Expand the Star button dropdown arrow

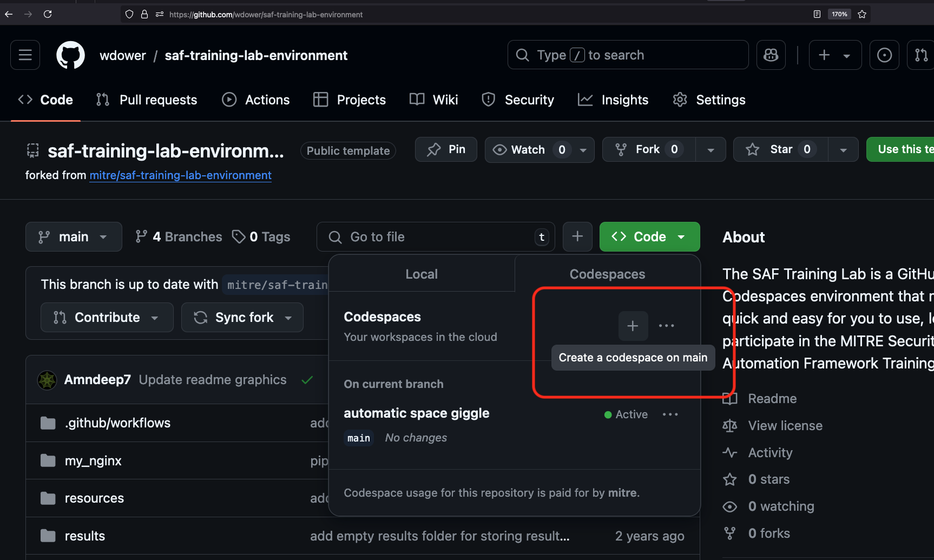[x=843, y=149]
